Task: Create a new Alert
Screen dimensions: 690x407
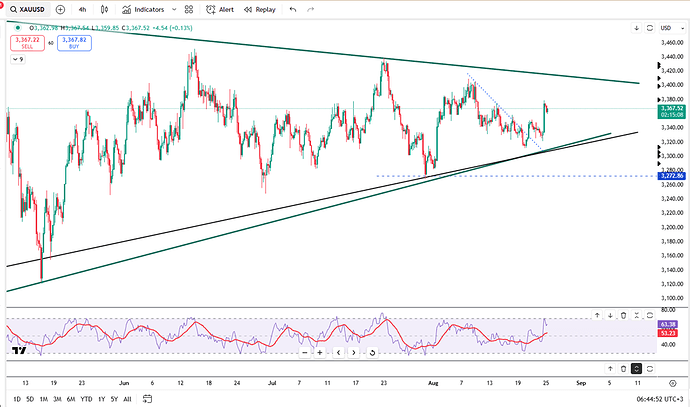Action: point(221,9)
